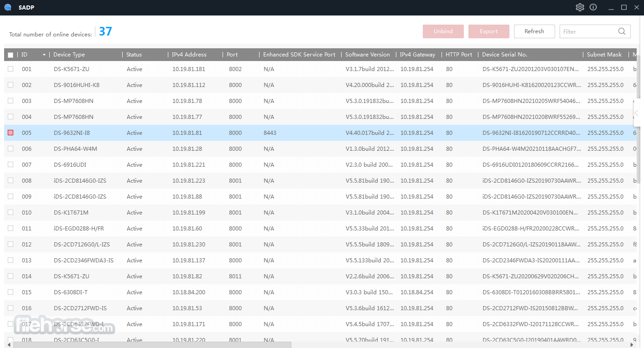Select IP address 10.19.81.78
The width and height of the screenshot is (644, 348).
coord(187,101)
